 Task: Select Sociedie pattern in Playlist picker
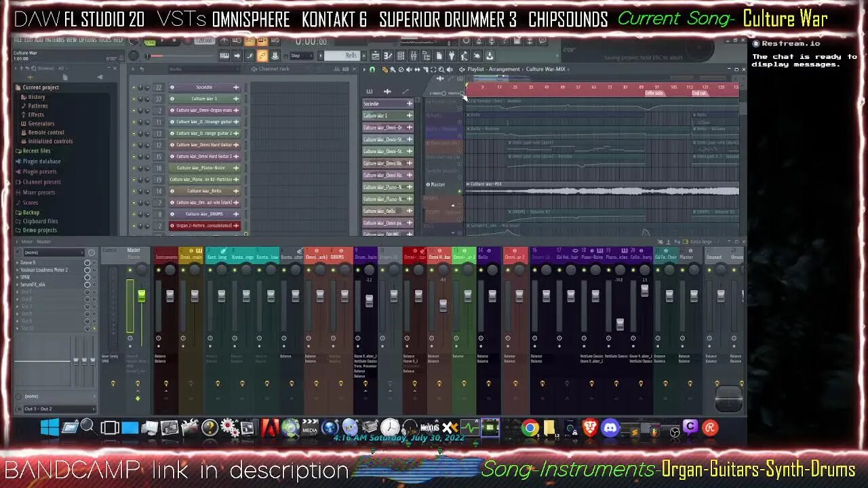[388, 104]
